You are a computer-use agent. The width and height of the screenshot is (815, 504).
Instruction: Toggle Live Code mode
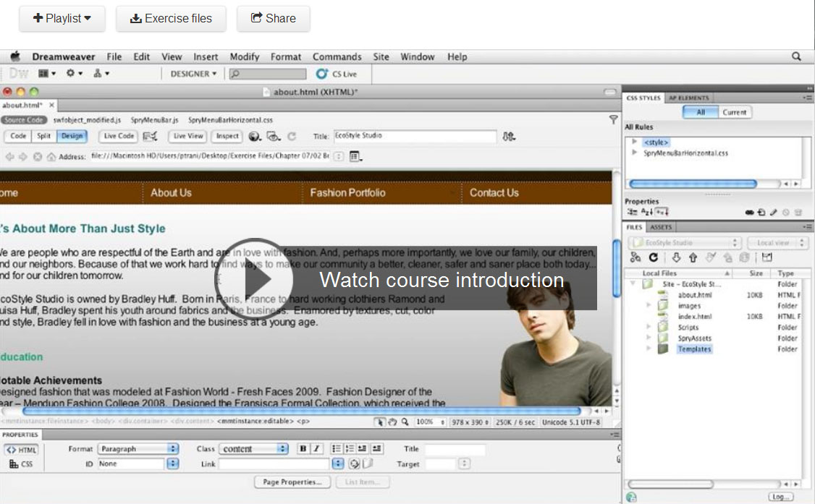pos(119,136)
